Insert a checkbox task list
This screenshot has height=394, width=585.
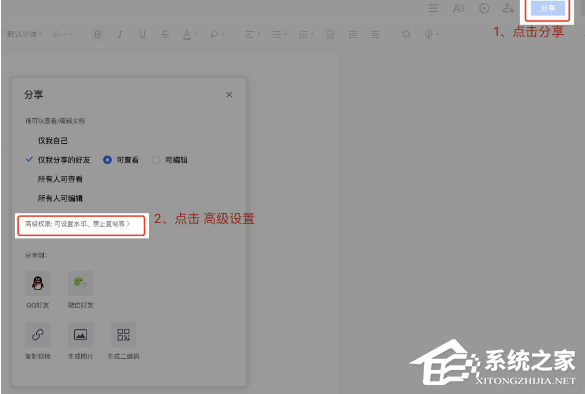330,34
